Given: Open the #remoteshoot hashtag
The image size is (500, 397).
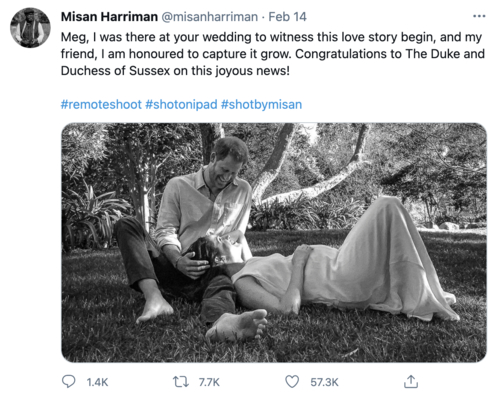Looking at the screenshot, I should 101,104.
